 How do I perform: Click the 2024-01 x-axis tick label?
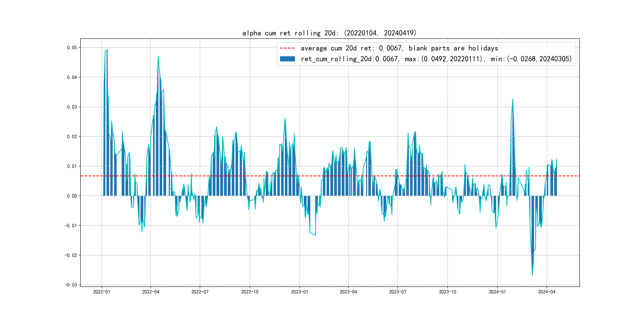497,292
